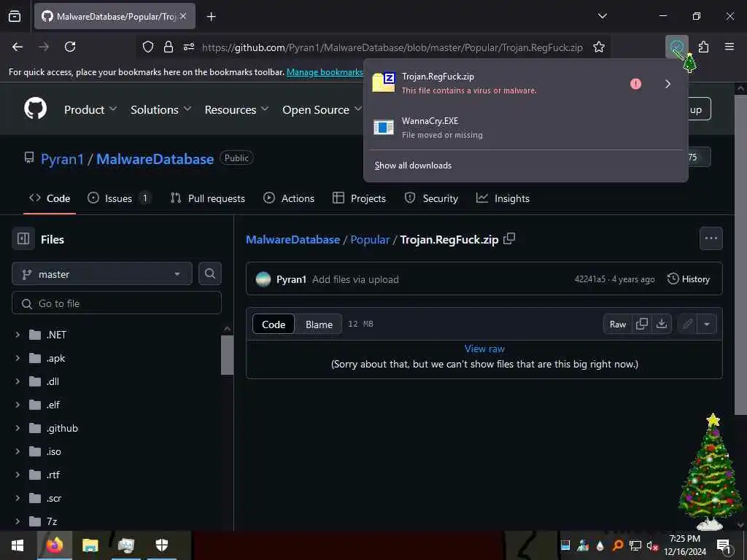Open the Issues tab
Screen dimensions: 747x560
pyautogui.click(x=120, y=198)
